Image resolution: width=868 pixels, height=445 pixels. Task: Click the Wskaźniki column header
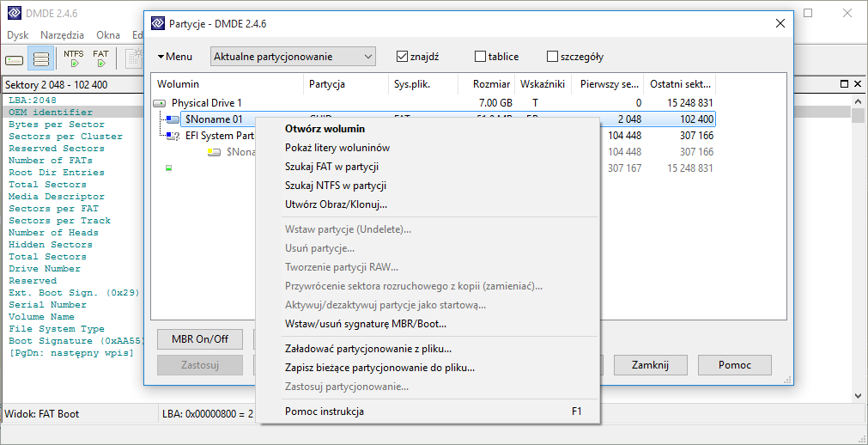click(x=543, y=84)
